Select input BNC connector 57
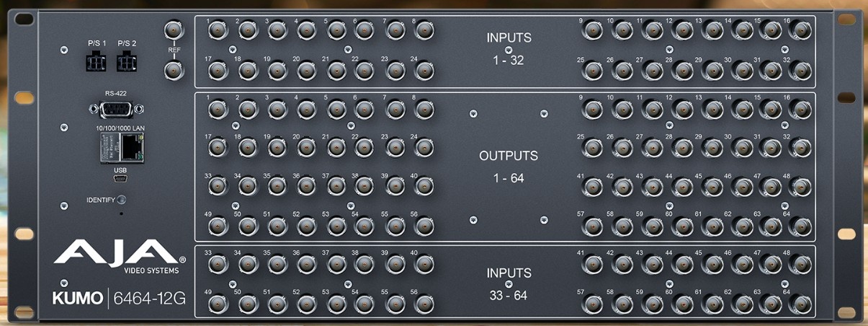868x326 pixels. click(x=593, y=304)
